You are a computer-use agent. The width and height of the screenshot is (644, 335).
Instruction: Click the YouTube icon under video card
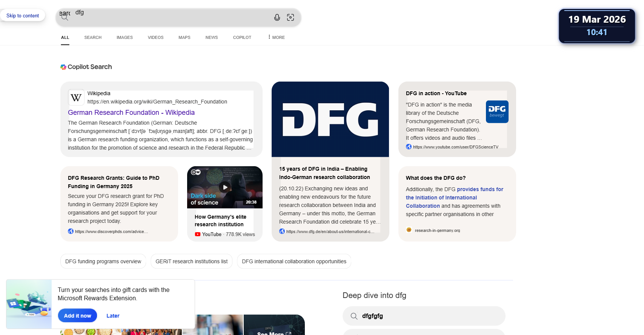[198, 234]
